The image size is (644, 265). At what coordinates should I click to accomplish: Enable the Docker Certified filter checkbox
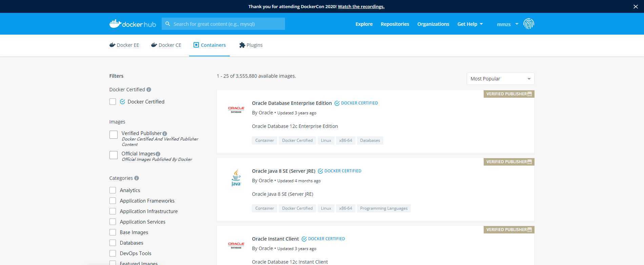coord(113,102)
